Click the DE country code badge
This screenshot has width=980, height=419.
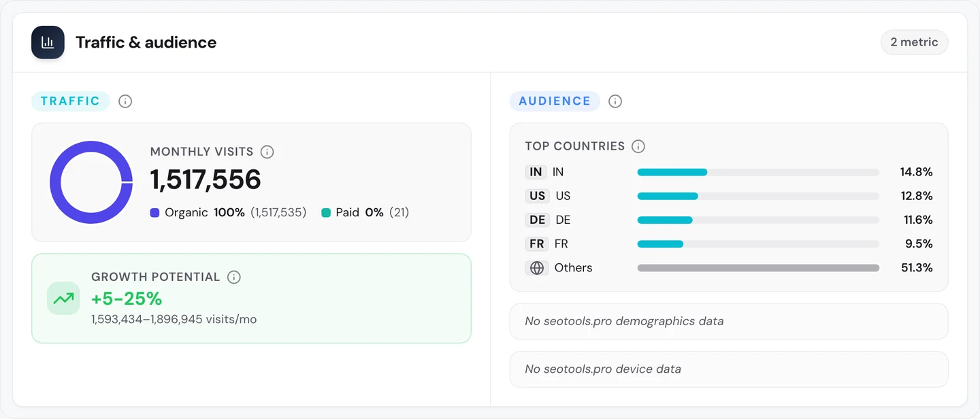538,220
